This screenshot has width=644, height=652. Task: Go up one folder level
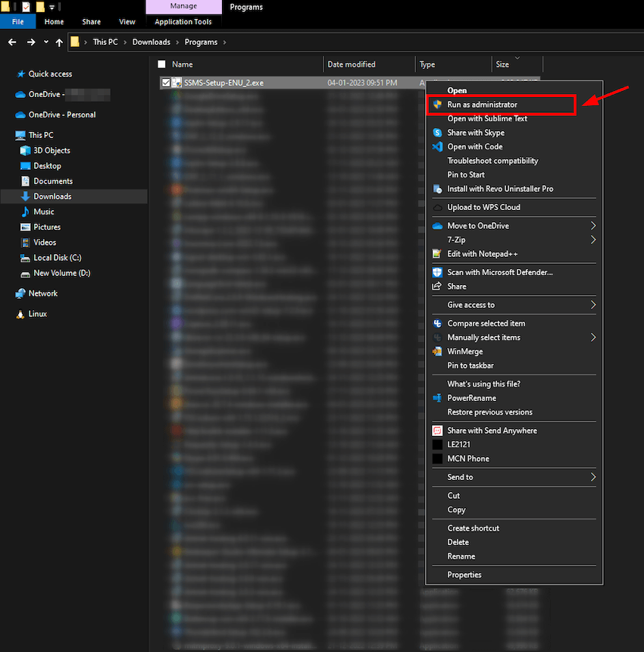tap(59, 42)
